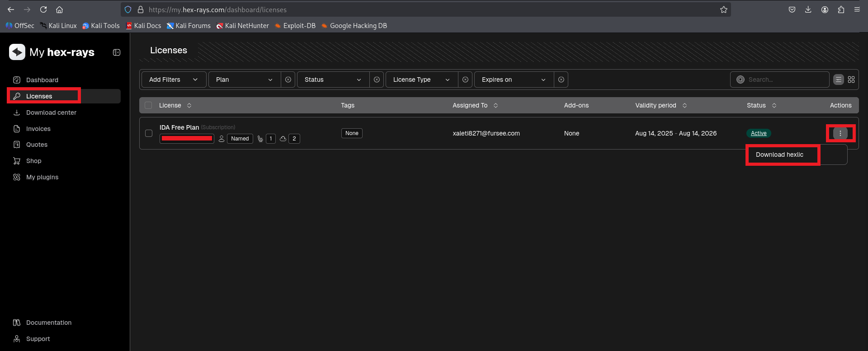Open the browser downloads icon
The height and width of the screenshot is (351, 868).
click(x=808, y=9)
